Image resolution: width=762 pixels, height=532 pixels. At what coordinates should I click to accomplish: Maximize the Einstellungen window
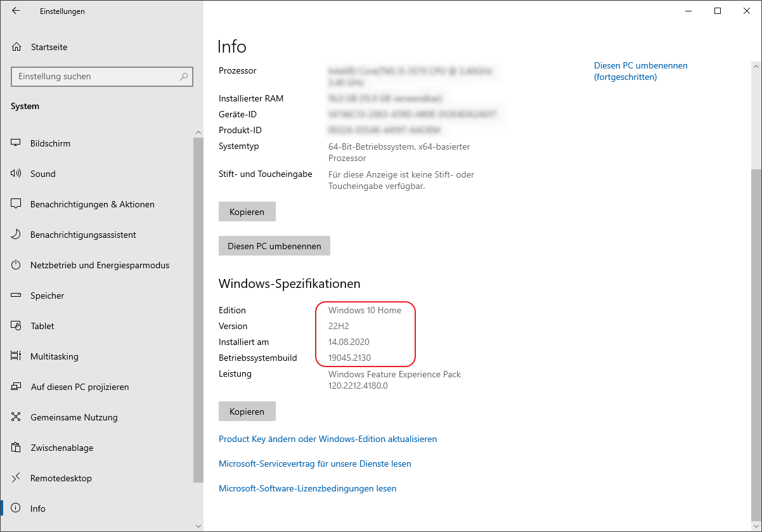[x=718, y=11]
